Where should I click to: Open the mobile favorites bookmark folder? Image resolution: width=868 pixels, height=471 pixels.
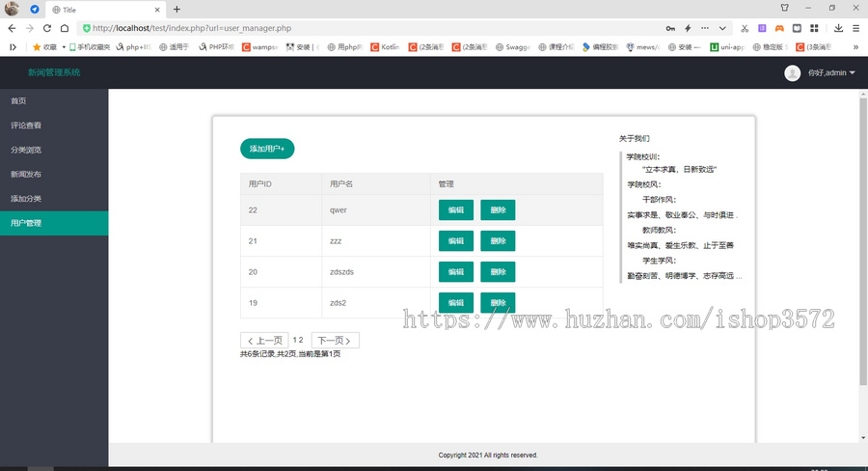[89, 47]
